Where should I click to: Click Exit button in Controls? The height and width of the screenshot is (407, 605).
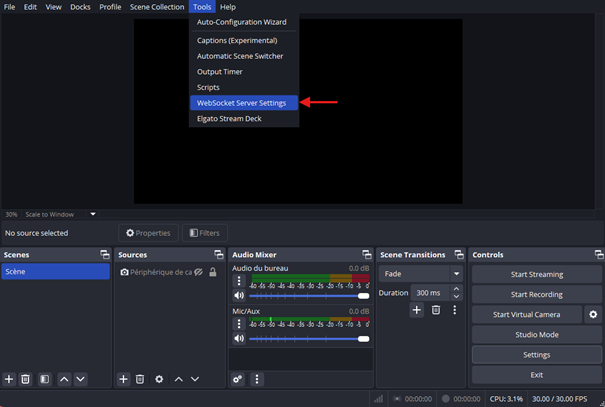point(537,375)
